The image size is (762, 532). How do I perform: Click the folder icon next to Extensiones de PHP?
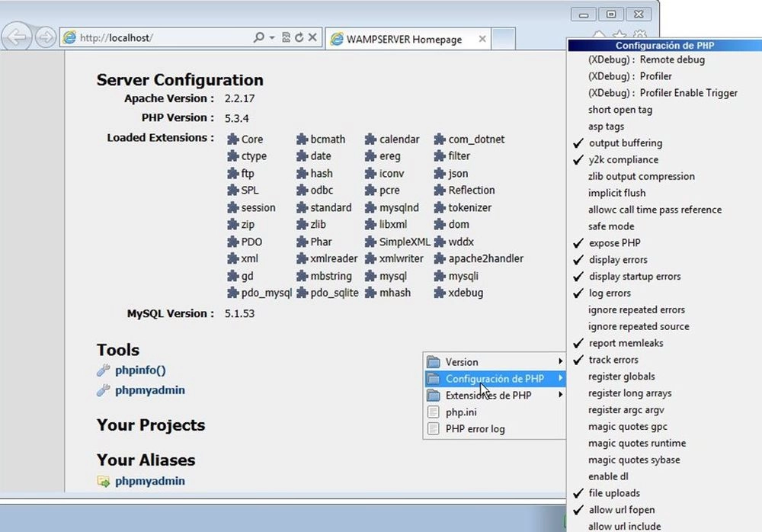point(433,396)
